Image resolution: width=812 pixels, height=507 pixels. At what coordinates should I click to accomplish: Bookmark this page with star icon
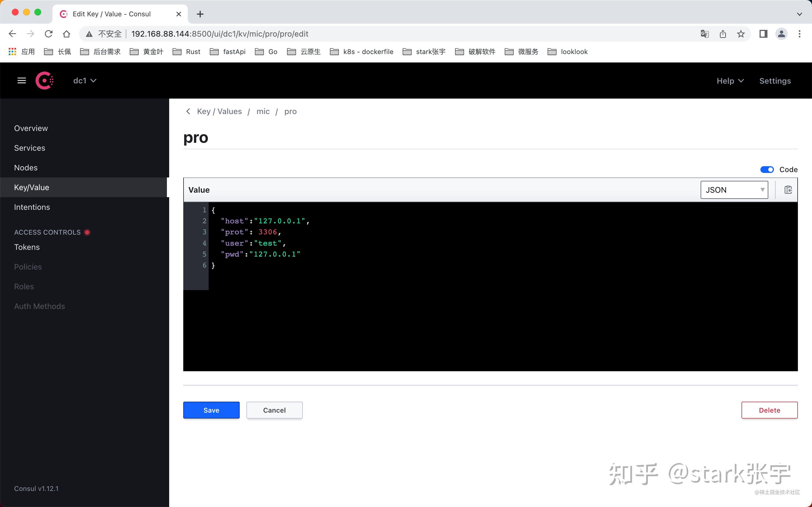(741, 34)
